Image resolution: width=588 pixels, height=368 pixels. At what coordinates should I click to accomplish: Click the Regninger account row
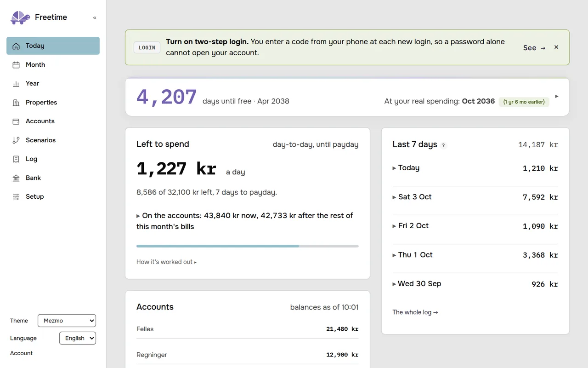248,355
